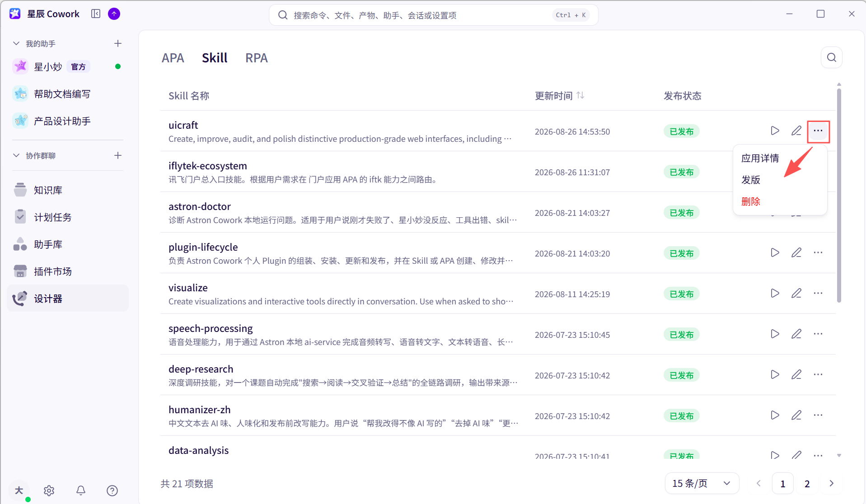The height and width of the screenshot is (504, 866).
Task: Open 知识库 in sidebar
Action: (x=67, y=190)
